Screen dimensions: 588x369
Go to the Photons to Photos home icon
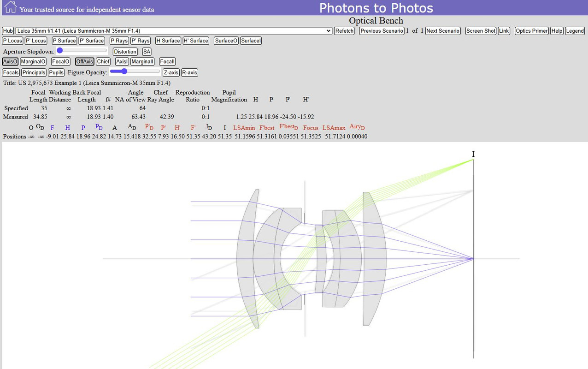pos(10,7)
